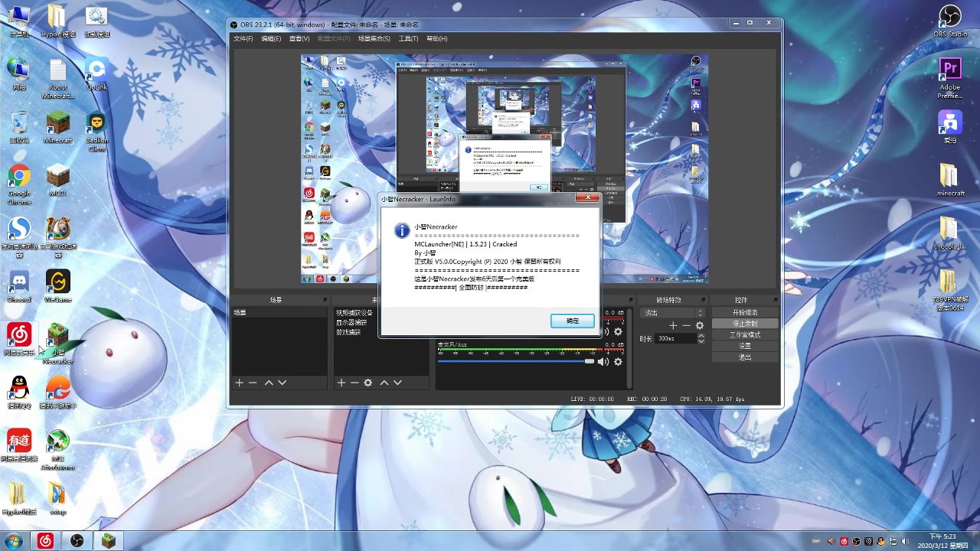The width and height of the screenshot is (980, 551).
Task: Click NetEase Music taskbar icon
Action: [45, 541]
